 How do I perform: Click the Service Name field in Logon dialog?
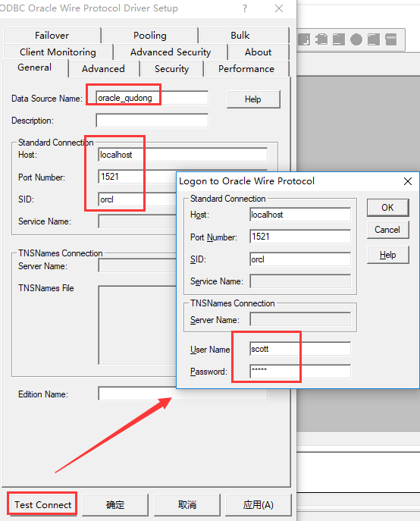pos(300,281)
